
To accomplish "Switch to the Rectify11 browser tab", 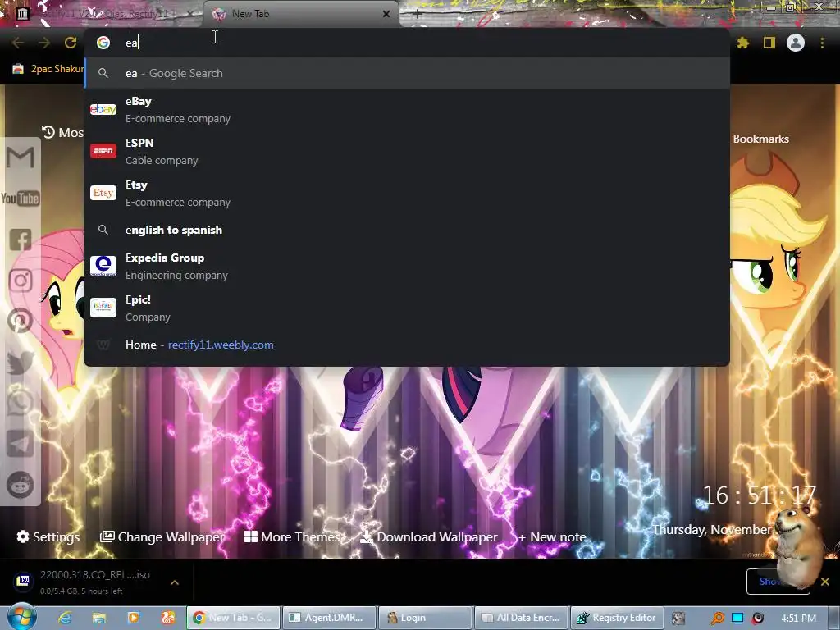I will [x=104, y=15].
